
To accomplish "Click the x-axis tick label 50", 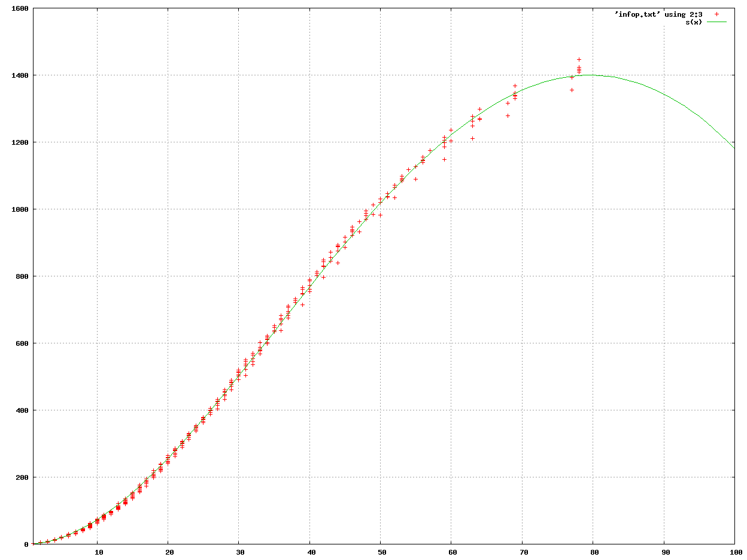I will [381, 552].
